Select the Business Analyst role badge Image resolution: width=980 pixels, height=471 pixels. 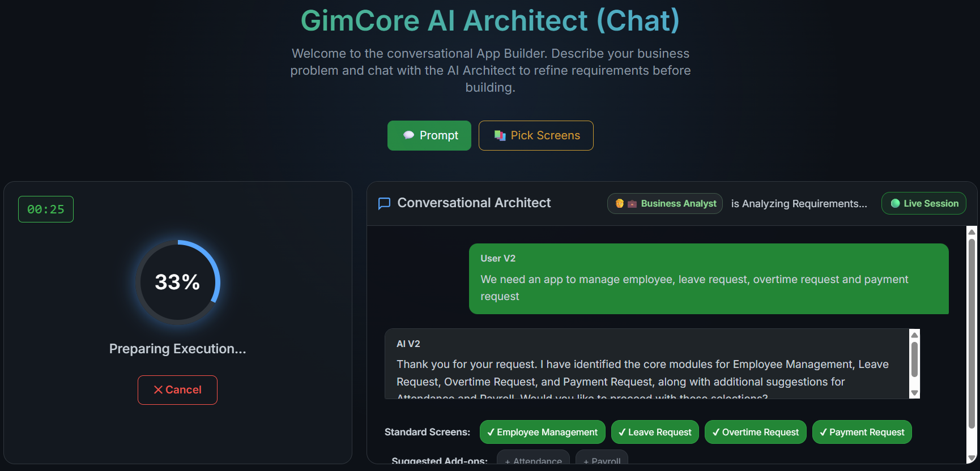tap(665, 203)
